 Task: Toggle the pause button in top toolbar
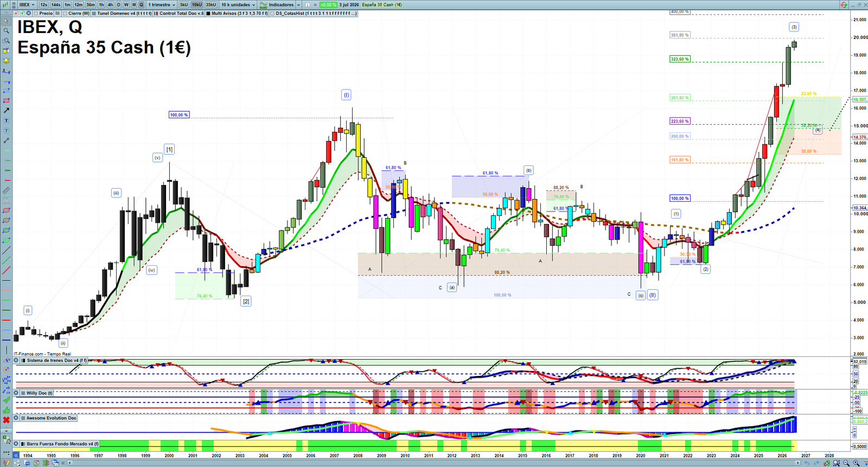pyautogui.click(x=308, y=5)
